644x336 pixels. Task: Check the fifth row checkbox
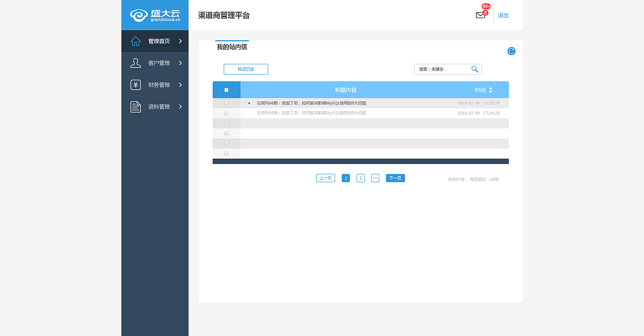(x=226, y=143)
